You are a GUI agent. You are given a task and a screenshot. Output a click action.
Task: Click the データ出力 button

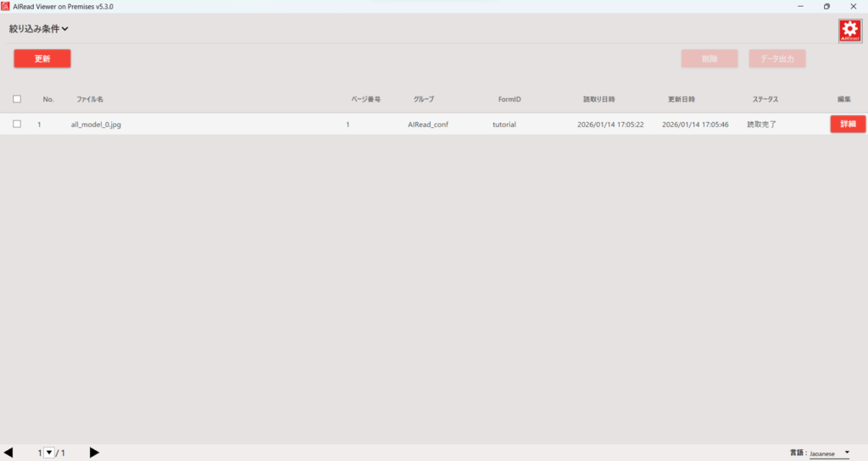click(776, 58)
